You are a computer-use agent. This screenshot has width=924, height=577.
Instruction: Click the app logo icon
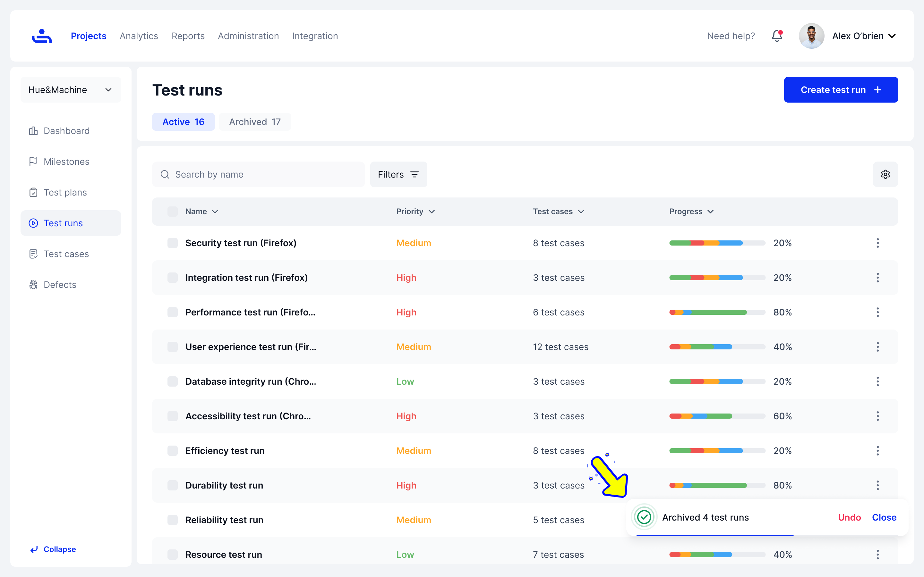click(42, 36)
